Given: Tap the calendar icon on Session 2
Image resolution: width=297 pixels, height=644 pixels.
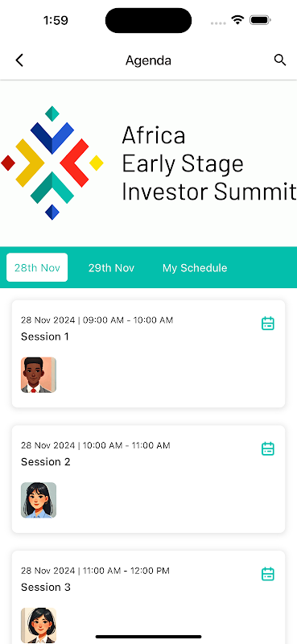Looking at the screenshot, I should (x=268, y=448).
